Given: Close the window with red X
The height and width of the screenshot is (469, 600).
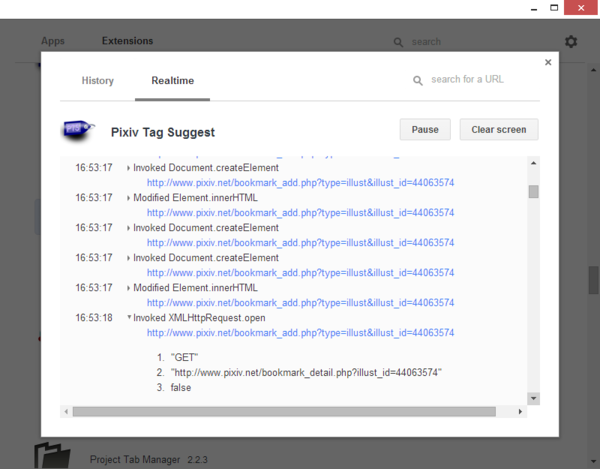Looking at the screenshot, I should pos(581,8).
